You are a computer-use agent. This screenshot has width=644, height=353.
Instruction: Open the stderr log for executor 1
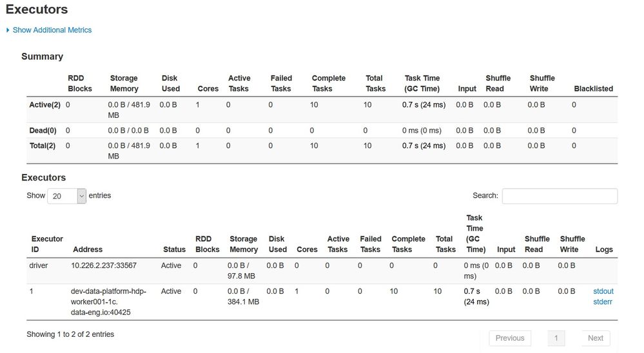pos(602,301)
